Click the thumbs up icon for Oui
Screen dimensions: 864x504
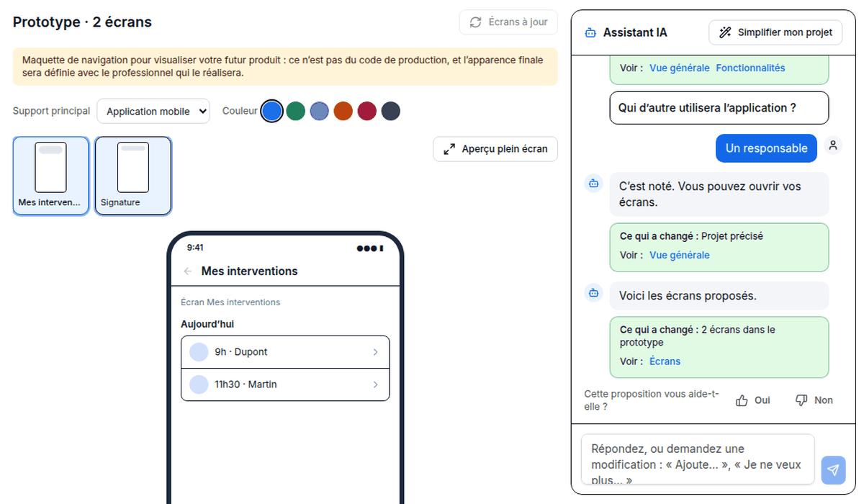point(742,400)
